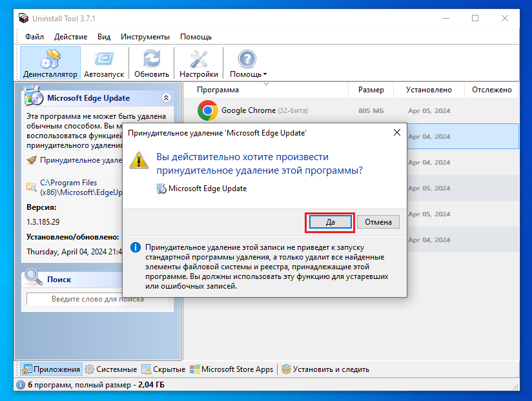Select the Google Chrome program row
The width and height of the screenshot is (532, 401).
point(351,110)
